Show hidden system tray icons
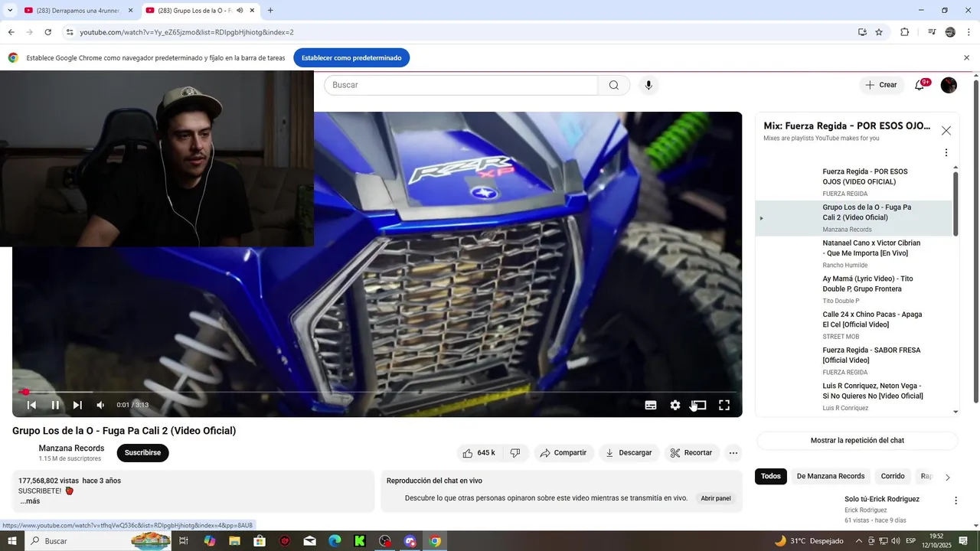 coord(859,541)
